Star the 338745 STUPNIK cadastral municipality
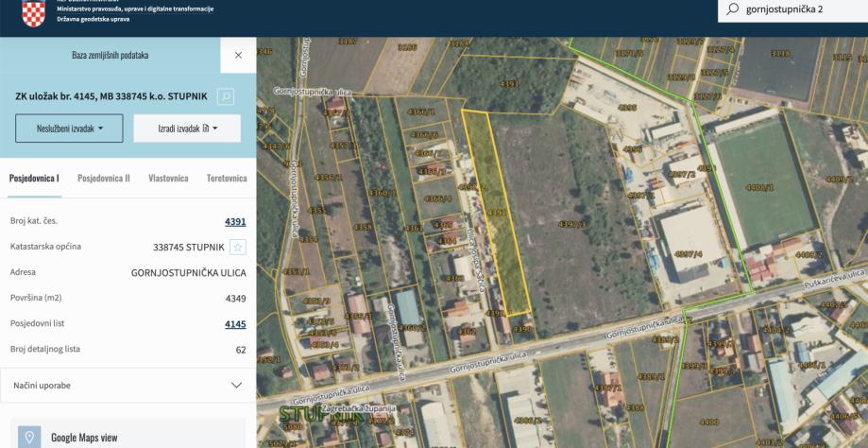The height and width of the screenshot is (448, 868). (238, 247)
